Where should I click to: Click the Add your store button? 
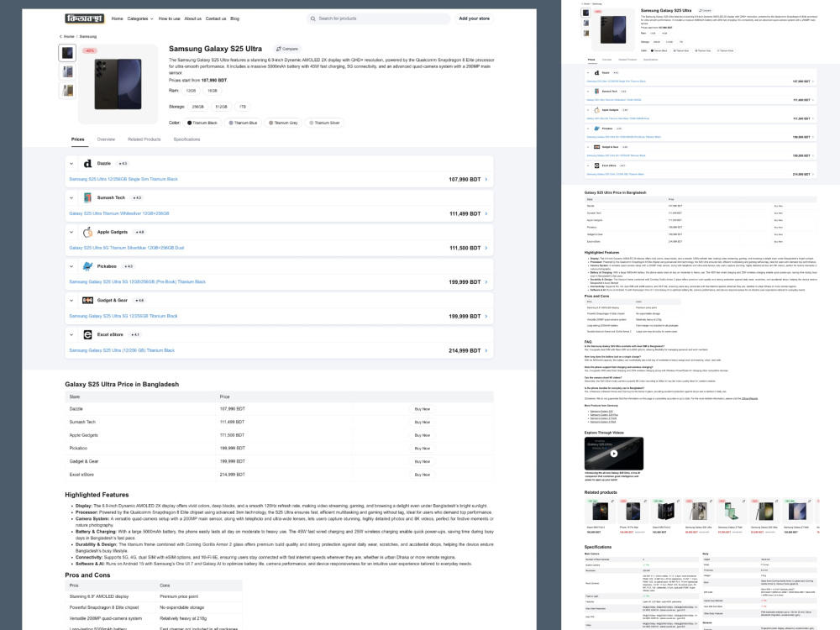pyautogui.click(x=474, y=18)
